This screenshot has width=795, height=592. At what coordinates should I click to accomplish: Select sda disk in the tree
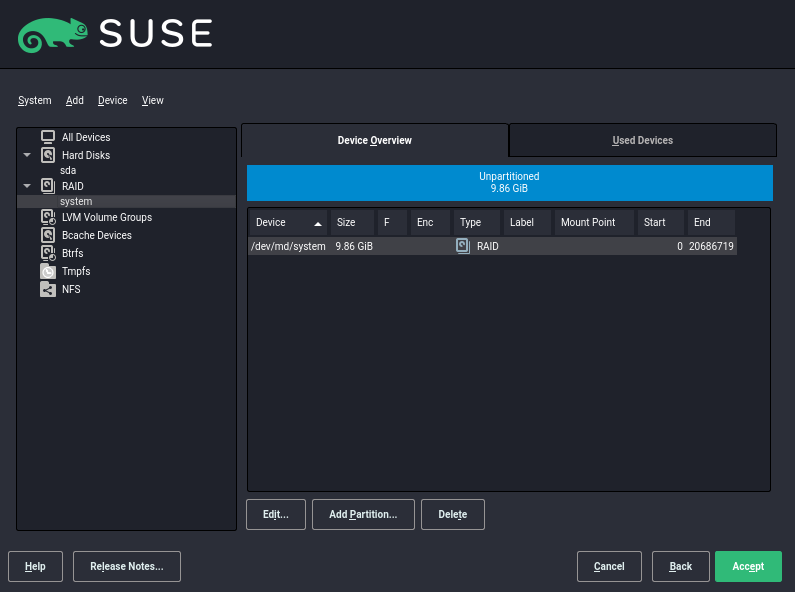click(x=68, y=171)
